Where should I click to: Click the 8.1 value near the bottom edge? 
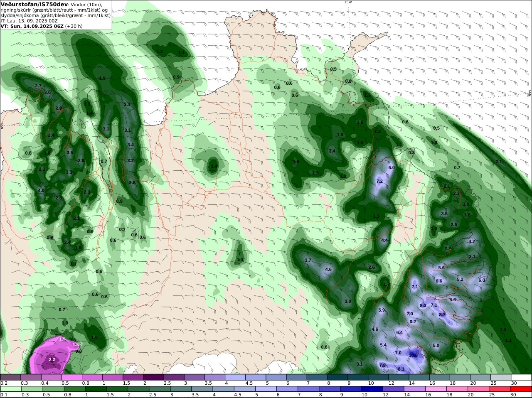pos(401,369)
